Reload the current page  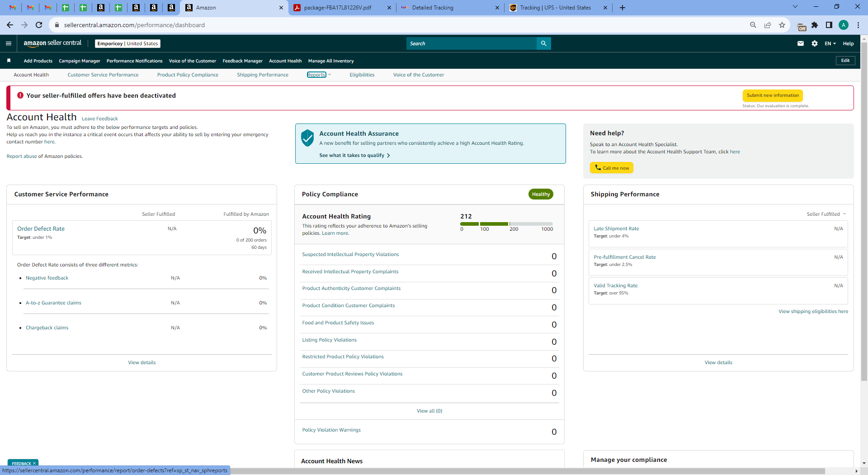(39, 25)
